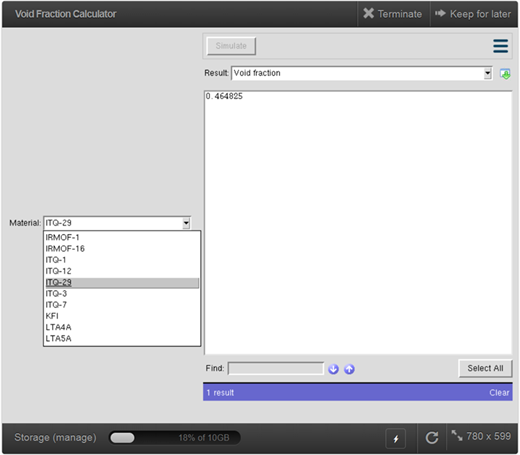This screenshot has width=520, height=455.
Task: Choose ITQ-7 in the material list
Action: [x=122, y=305]
